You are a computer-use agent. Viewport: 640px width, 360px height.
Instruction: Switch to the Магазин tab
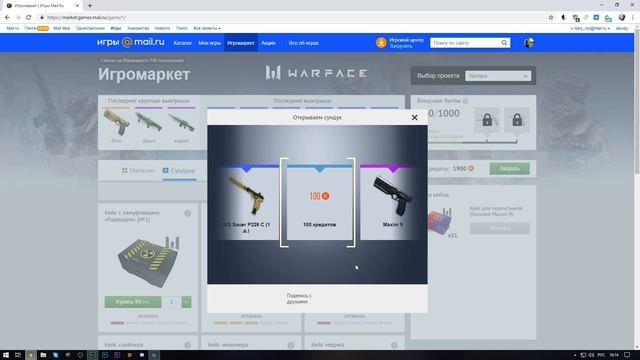coord(138,171)
